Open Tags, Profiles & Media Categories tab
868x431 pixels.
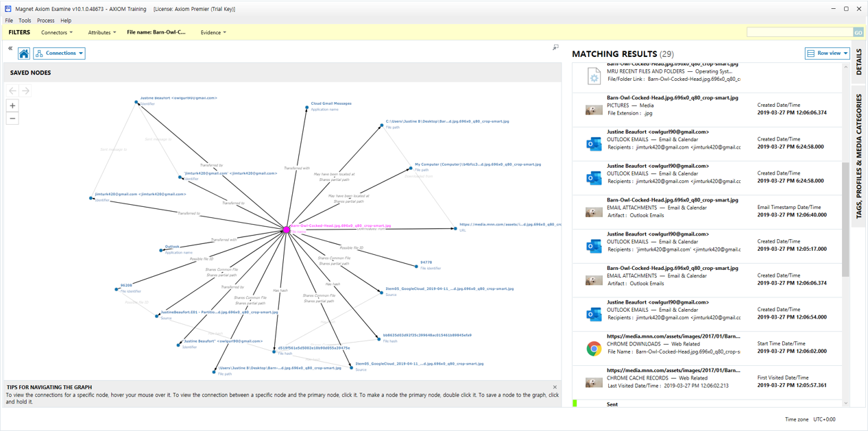click(859, 156)
